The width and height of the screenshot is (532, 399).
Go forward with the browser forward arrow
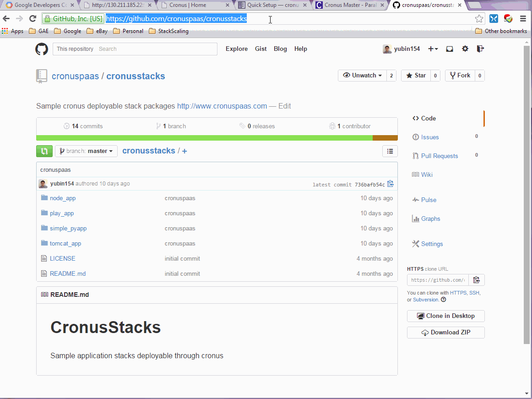click(x=19, y=19)
